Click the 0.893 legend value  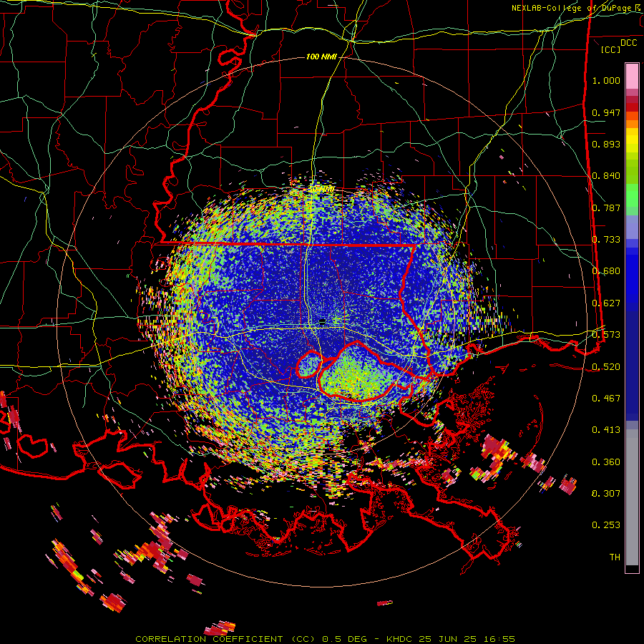click(606, 144)
